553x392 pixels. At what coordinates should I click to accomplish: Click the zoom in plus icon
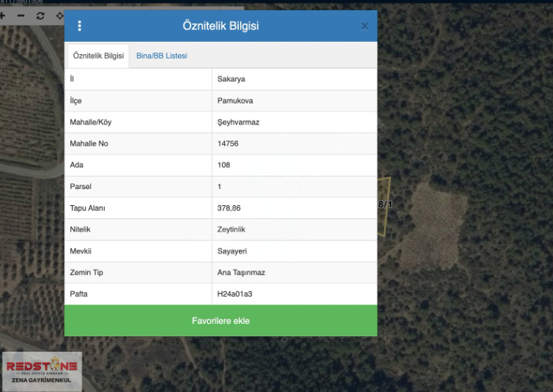click(3, 15)
